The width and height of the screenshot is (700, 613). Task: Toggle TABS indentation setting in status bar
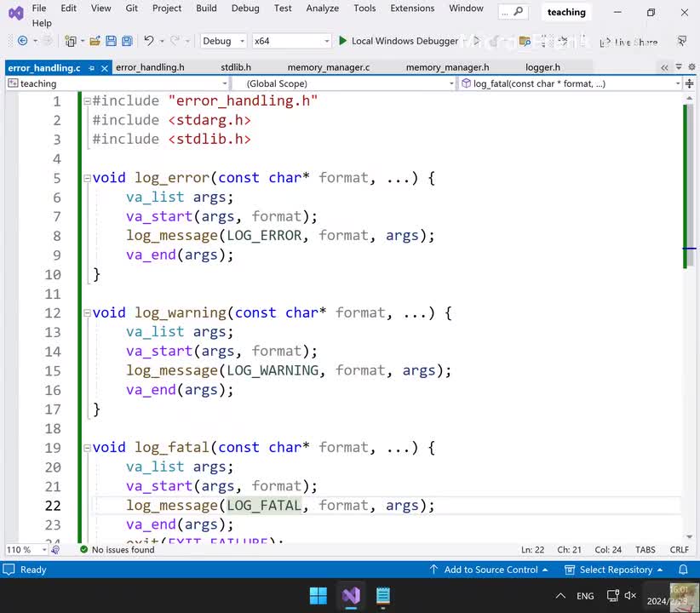click(x=645, y=550)
